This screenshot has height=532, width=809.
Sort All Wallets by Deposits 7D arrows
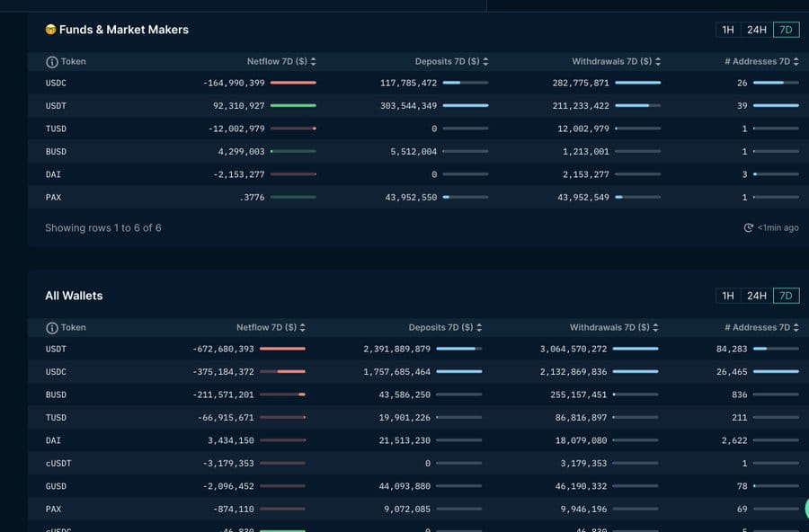point(479,327)
